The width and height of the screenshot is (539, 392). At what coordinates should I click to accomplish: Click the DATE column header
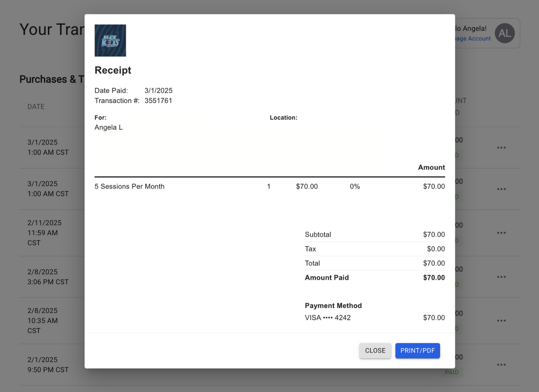pyautogui.click(x=36, y=107)
